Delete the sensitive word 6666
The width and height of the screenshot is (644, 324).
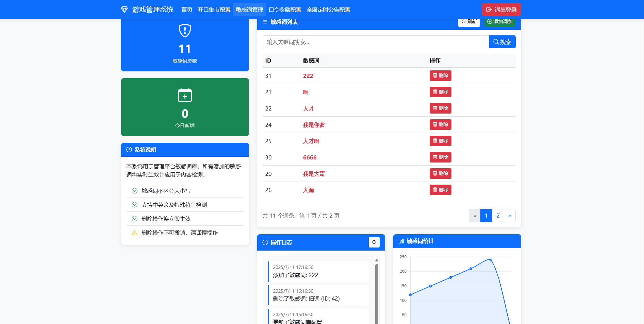[x=440, y=157]
